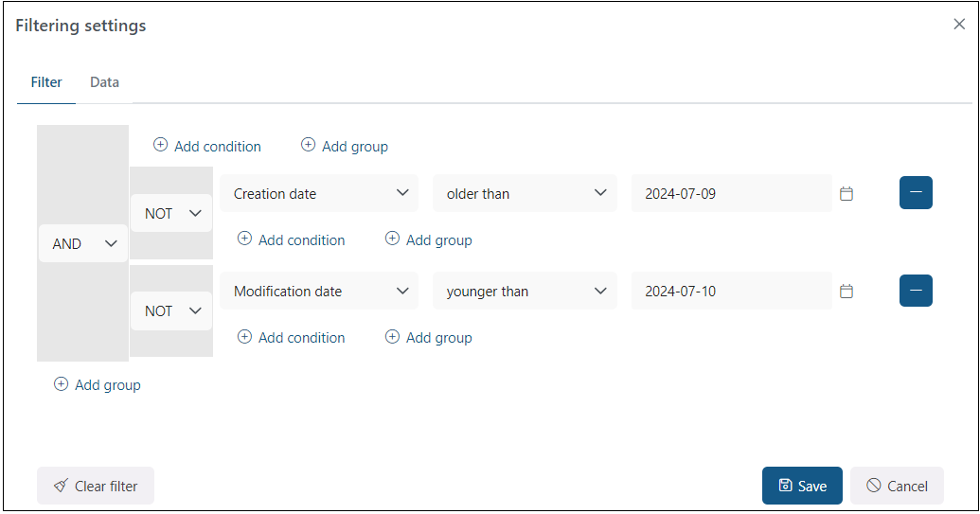Expand the 'younger than' operator dropdown
The image size is (980, 514).
click(x=525, y=291)
